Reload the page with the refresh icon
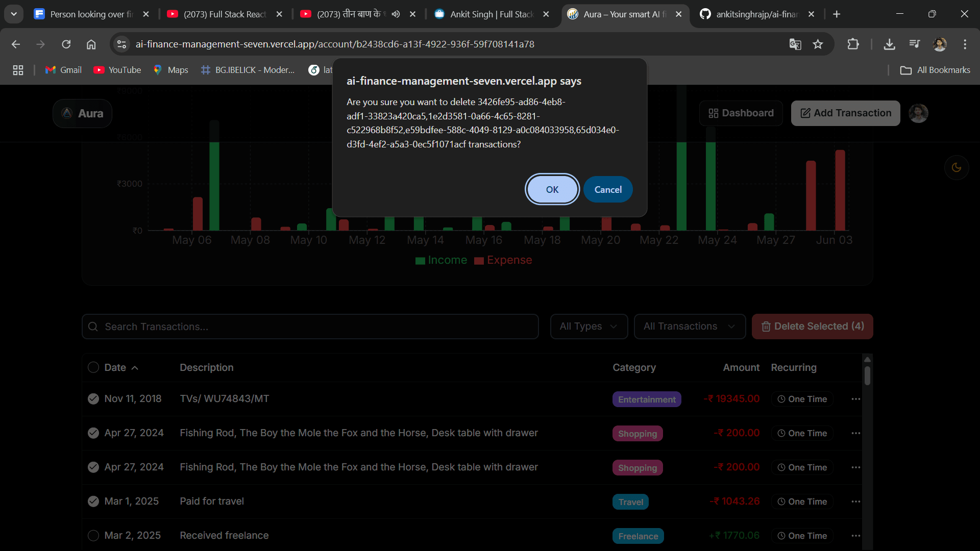 pos(66,44)
